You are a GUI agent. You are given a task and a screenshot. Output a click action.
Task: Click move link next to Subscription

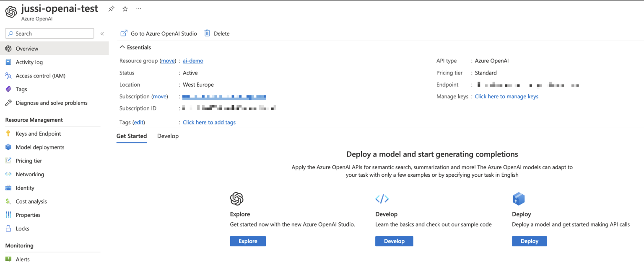(x=159, y=96)
